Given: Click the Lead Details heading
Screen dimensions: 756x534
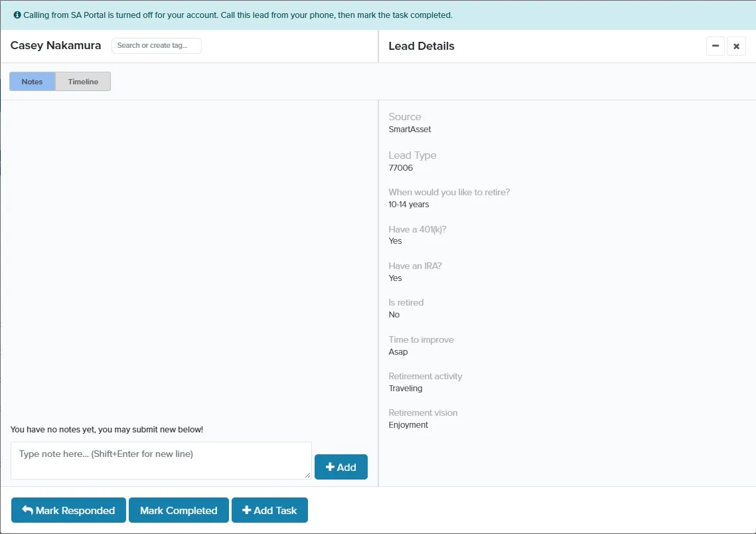Looking at the screenshot, I should pyautogui.click(x=421, y=46).
